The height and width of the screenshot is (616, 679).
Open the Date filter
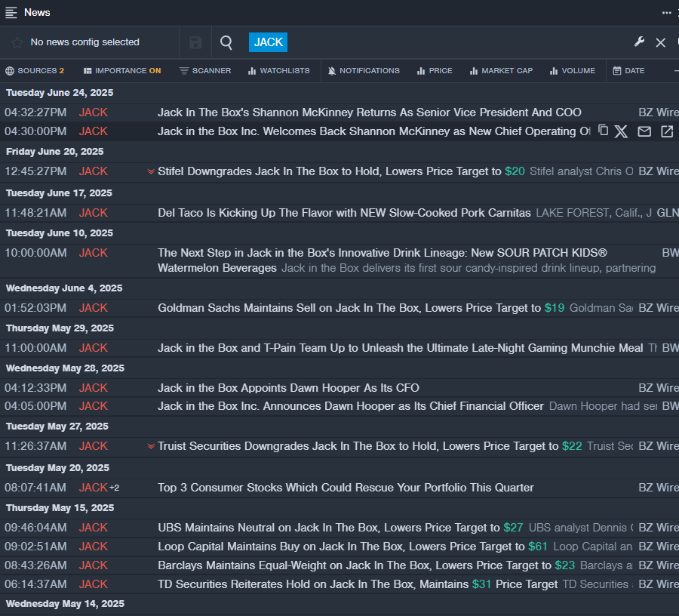pyautogui.click(x=628, y=71)
